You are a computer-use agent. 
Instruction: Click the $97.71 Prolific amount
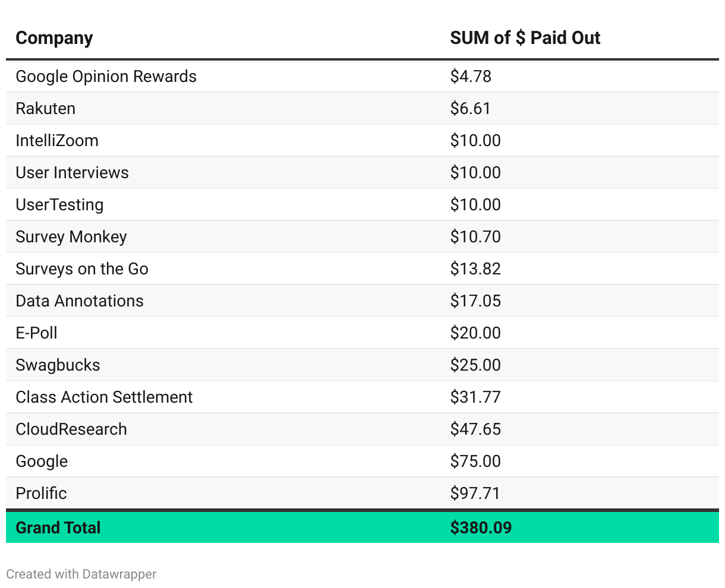click(x=475, y=494)
